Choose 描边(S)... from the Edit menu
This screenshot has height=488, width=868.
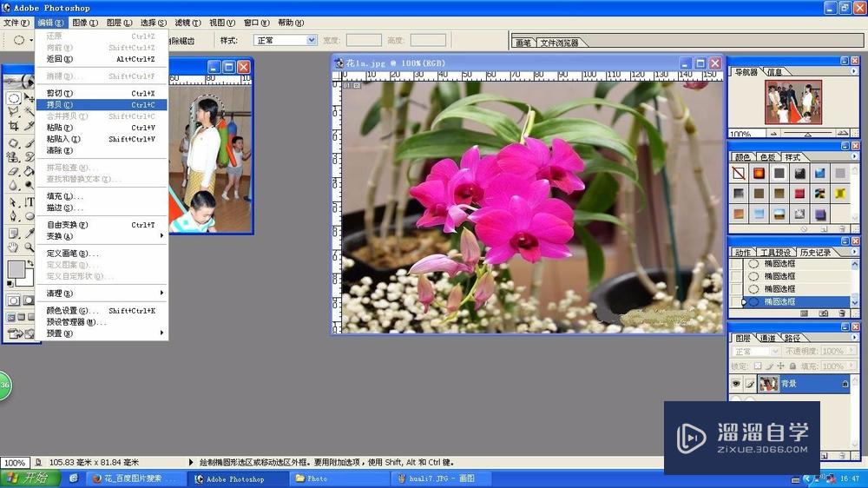coord(102,208)
